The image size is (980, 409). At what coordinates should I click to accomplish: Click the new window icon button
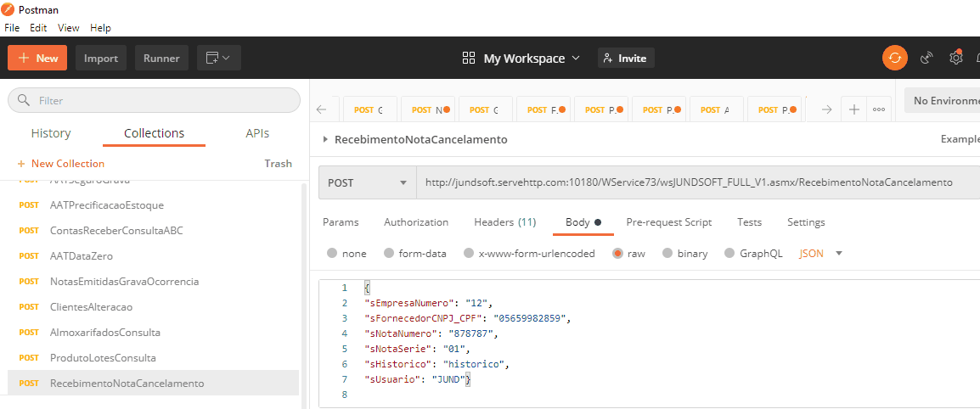click(x=219, y=58)
